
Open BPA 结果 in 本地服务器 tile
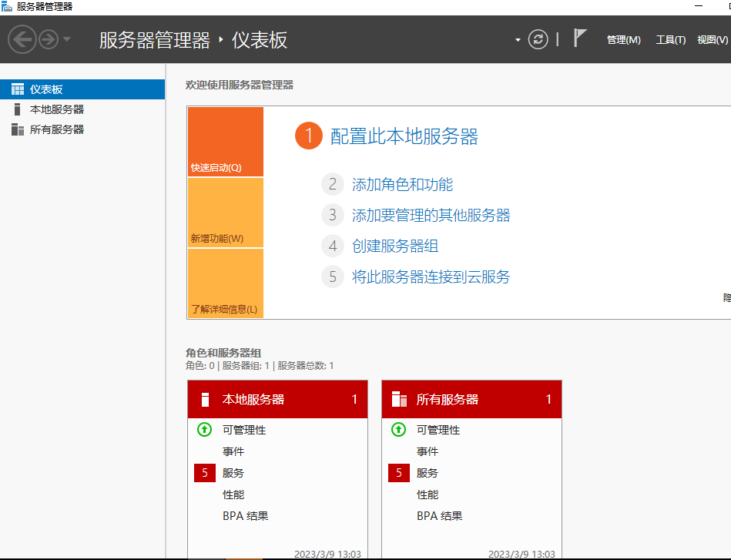click(246, 515)
